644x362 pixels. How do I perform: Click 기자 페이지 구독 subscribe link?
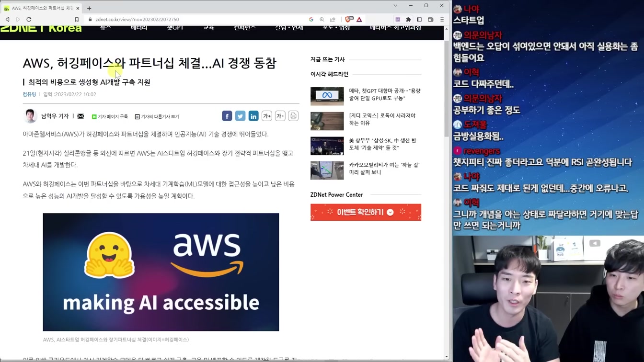pyautogui.click(x=110, y=116)
